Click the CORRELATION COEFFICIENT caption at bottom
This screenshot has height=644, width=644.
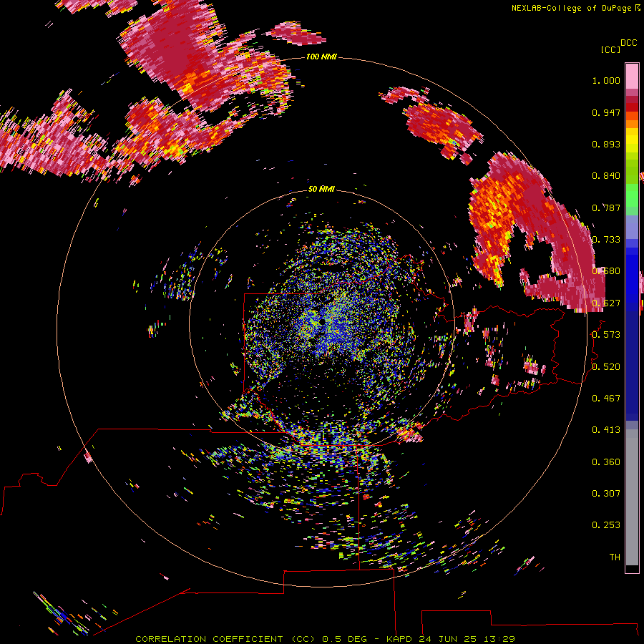pyautogui.click(x=325, y=639)
